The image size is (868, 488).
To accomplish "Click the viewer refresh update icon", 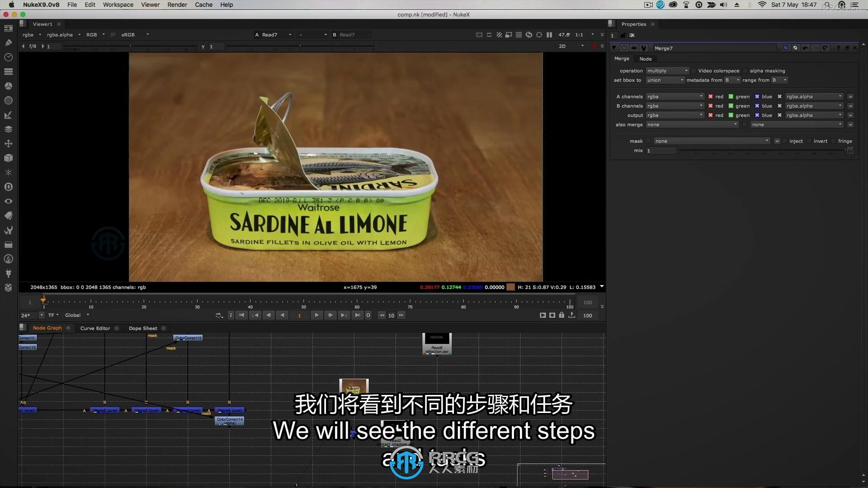I will point(529,35).
